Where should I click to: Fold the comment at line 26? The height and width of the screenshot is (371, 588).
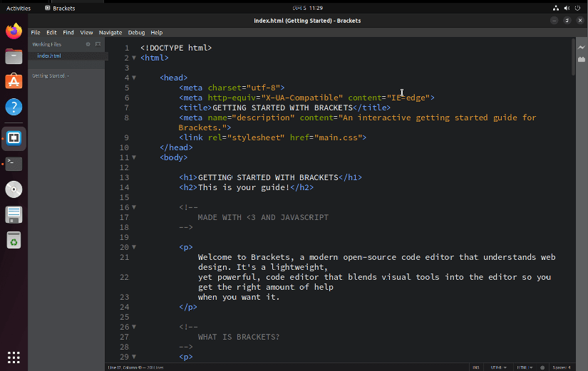[134, 327]
